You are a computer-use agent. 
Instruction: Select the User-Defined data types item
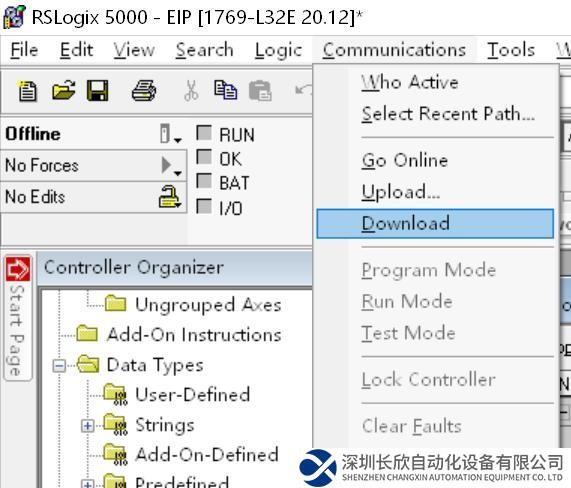pyautogui.click(x=192, y=395)
